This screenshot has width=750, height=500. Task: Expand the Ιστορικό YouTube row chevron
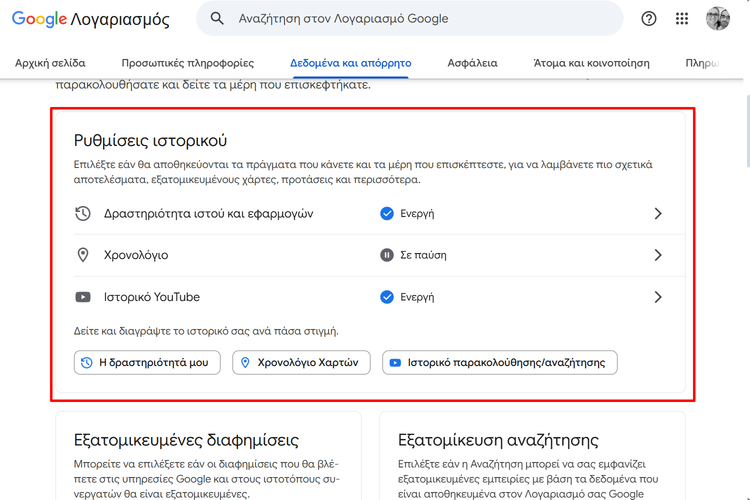[x=658, y=297]
